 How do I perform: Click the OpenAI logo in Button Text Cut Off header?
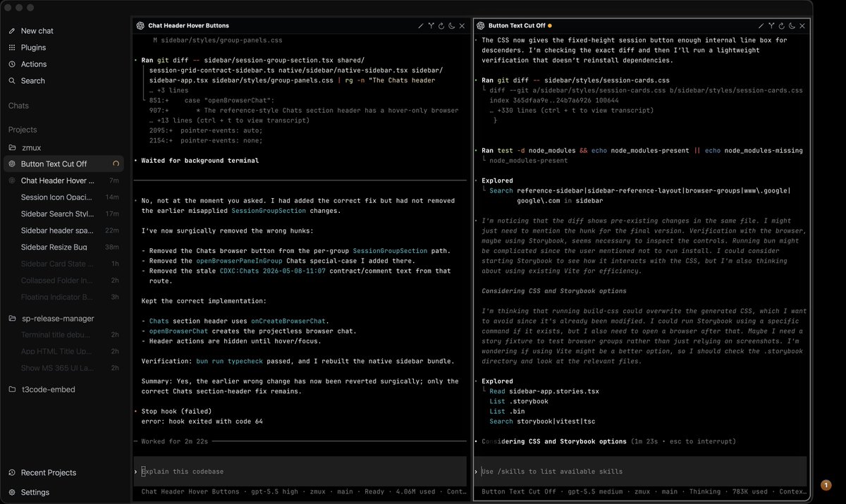pyautogui.click(x=481, y=25)
